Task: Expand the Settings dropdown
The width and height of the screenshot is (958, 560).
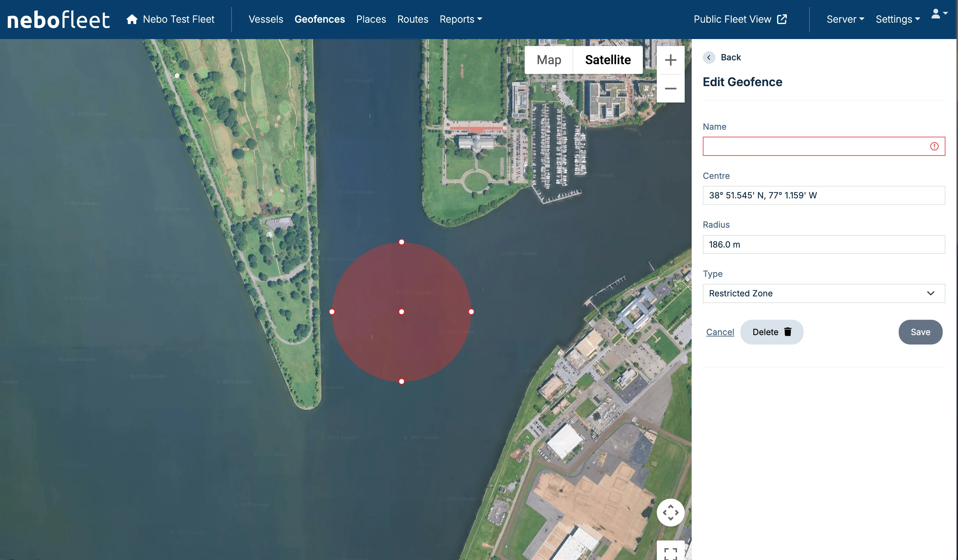Action: point(897,20)
